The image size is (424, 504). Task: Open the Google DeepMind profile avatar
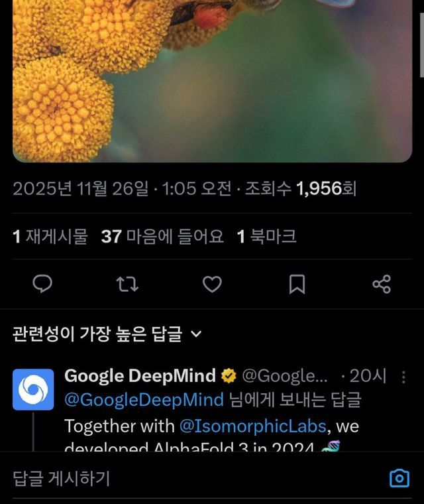click(33, 389)
